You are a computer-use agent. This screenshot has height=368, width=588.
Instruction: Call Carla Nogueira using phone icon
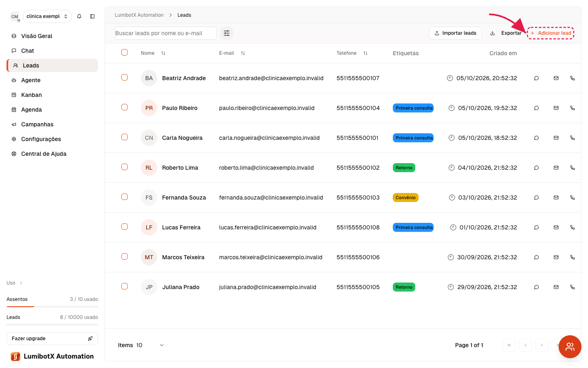click(x=572, y=138)
